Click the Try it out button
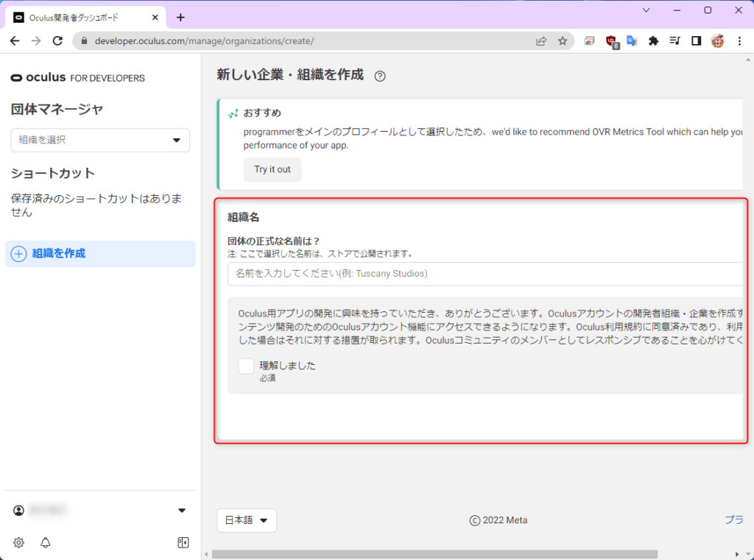Image resolution: width=754 pixels, height=560 pixels. point(272,169)
